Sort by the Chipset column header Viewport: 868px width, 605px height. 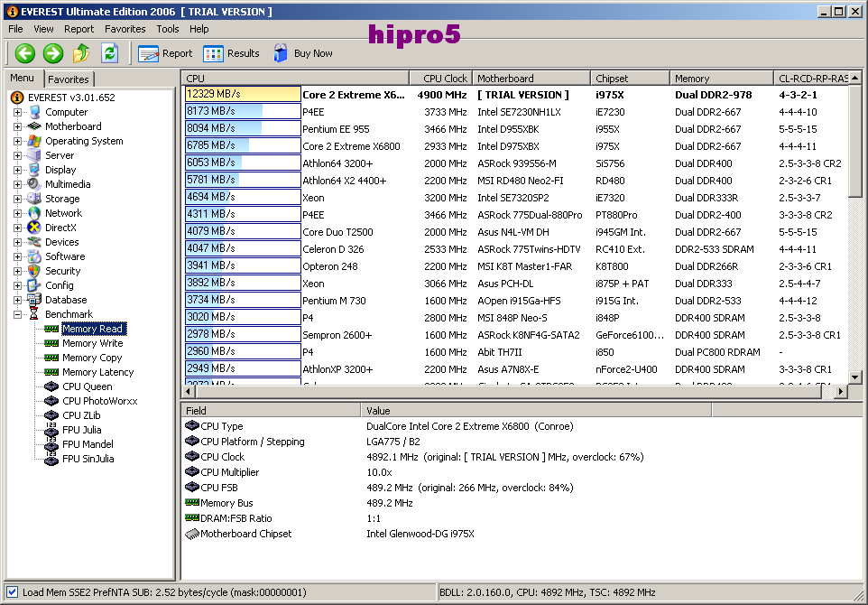(x=630, y=79)
